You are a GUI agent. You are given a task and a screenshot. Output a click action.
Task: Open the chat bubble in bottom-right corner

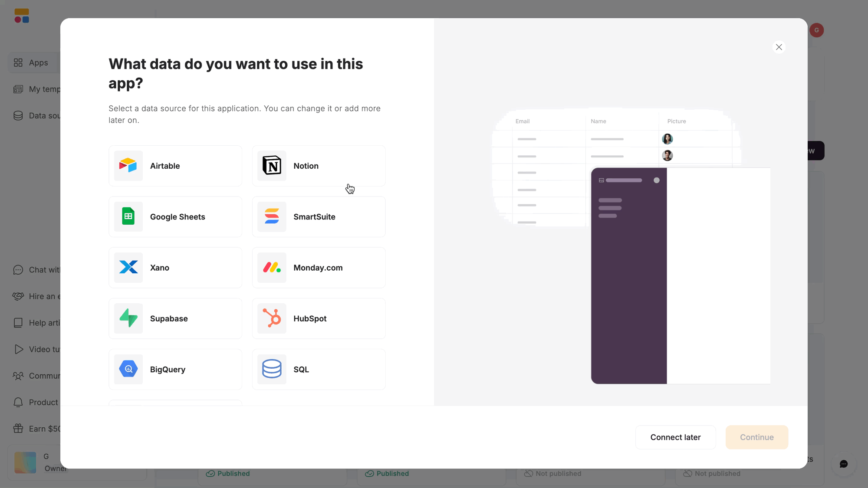[843, 464]
